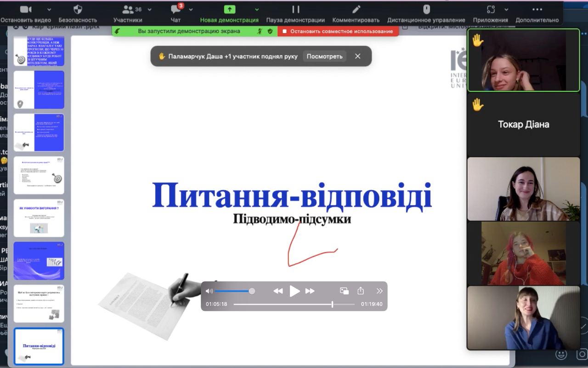Start a New Share (Новая демонстрация)
This screenshot has height=368, width=588.
[x=229, y=10]
